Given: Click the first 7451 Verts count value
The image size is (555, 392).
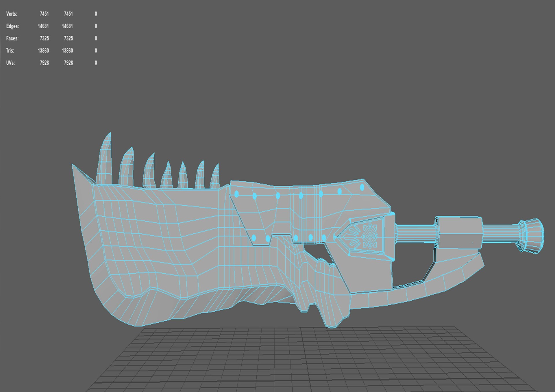Looking at the screenshot, I should point(44,14).
